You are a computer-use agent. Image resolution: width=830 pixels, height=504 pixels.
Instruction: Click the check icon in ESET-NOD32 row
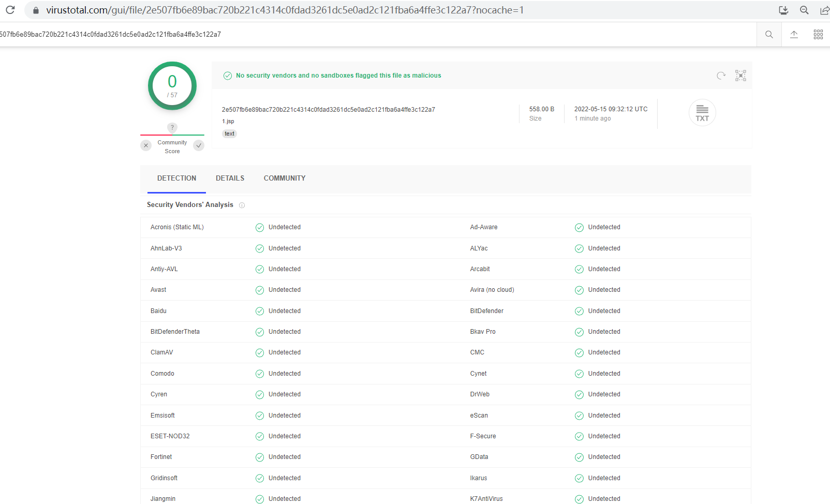[x=260, y=437]
